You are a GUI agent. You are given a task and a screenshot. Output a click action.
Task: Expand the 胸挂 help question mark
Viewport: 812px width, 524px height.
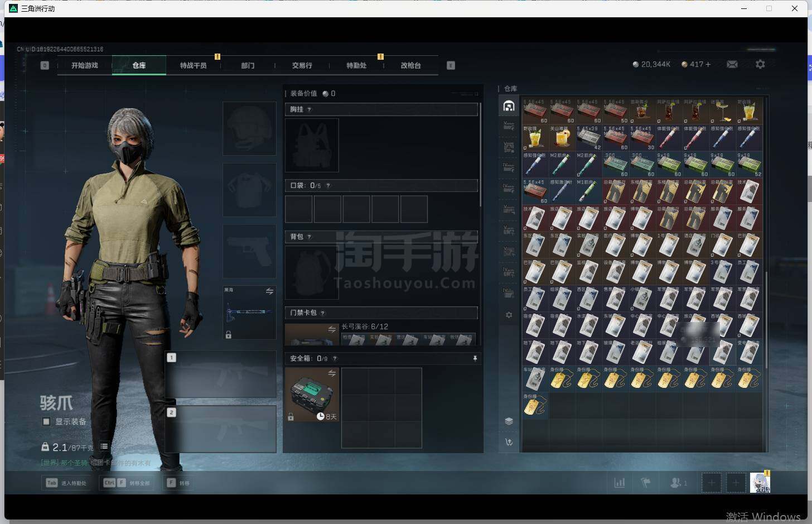[x=310, y=109]
